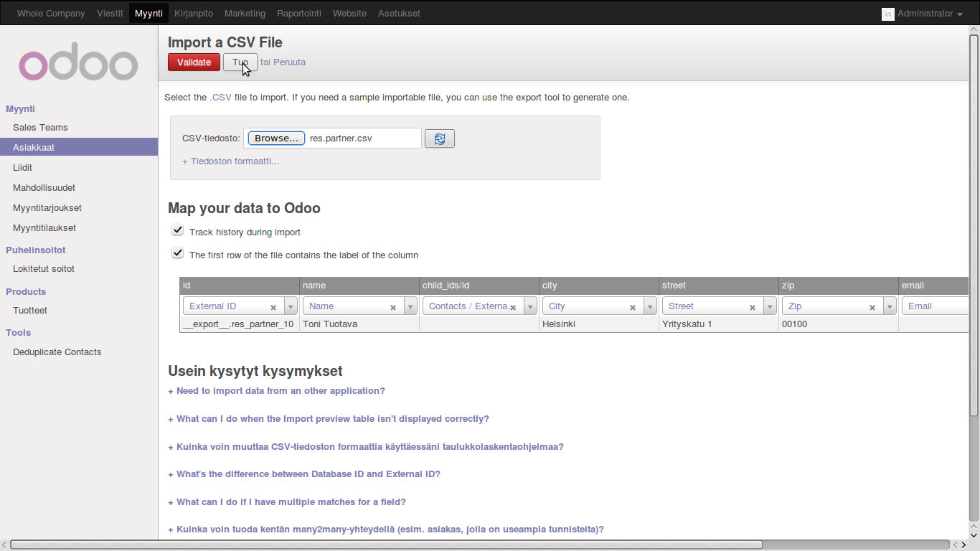Open City mapping dropdown arrow

(650, 306)
